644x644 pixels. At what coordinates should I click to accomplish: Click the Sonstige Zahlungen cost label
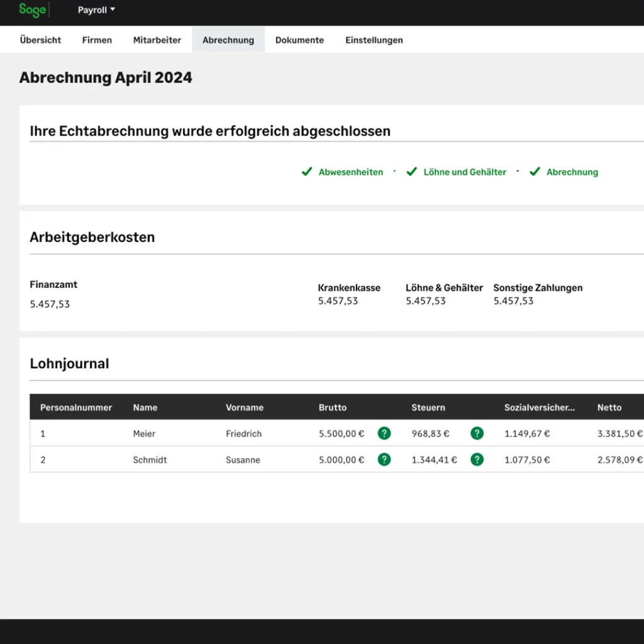tap(538, 288)
